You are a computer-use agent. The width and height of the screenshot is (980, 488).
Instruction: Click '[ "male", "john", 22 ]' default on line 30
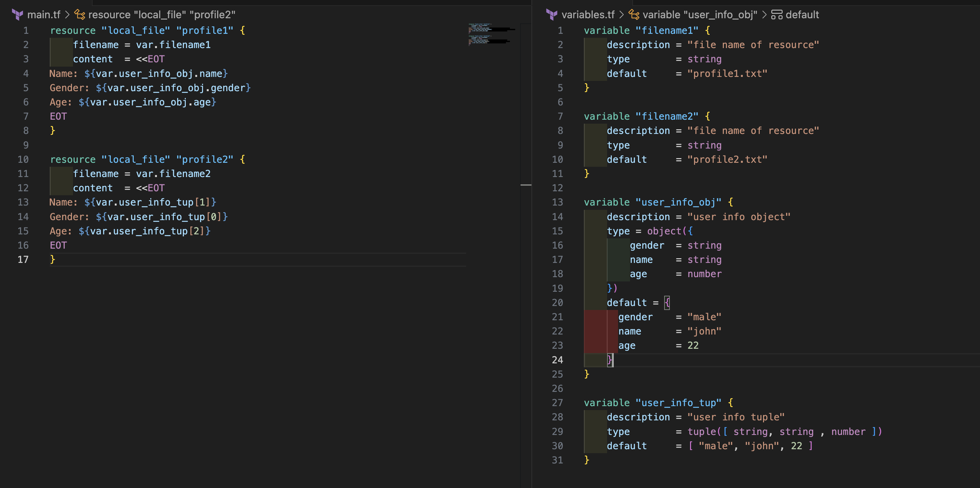click(751, 446)
